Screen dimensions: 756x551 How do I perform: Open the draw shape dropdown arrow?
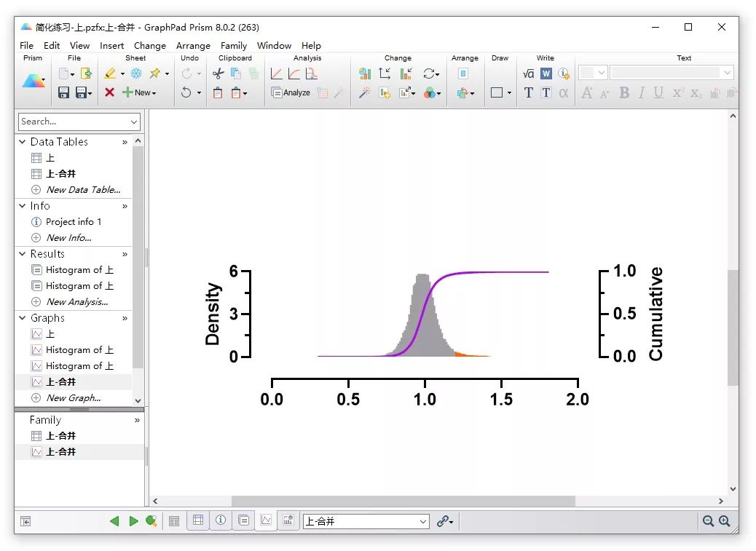point(509,93)
